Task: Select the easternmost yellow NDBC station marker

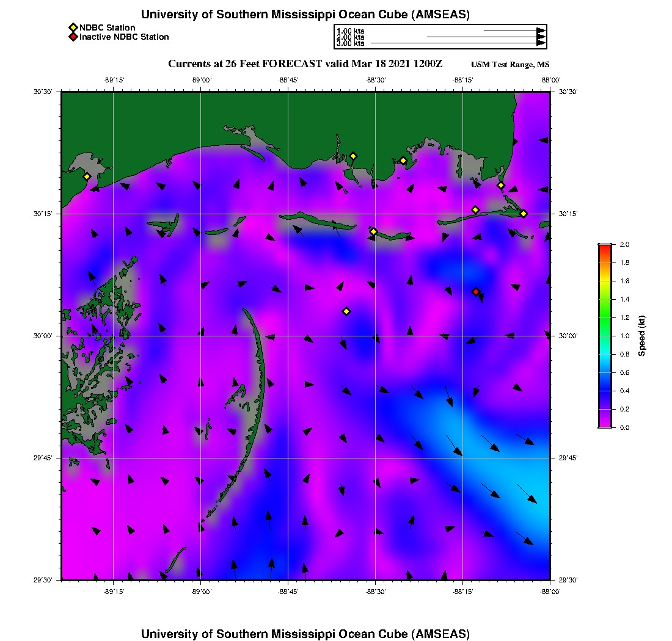Action: coord(524,213)
